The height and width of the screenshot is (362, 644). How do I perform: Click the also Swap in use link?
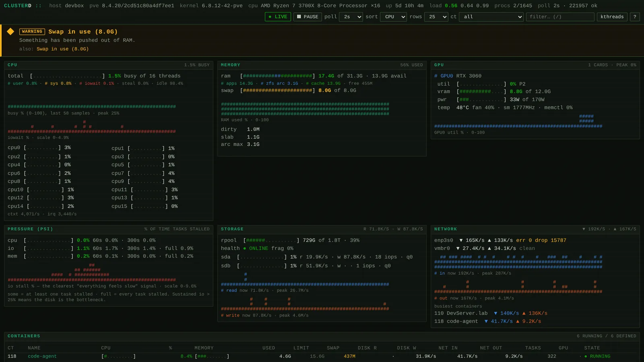62,49
